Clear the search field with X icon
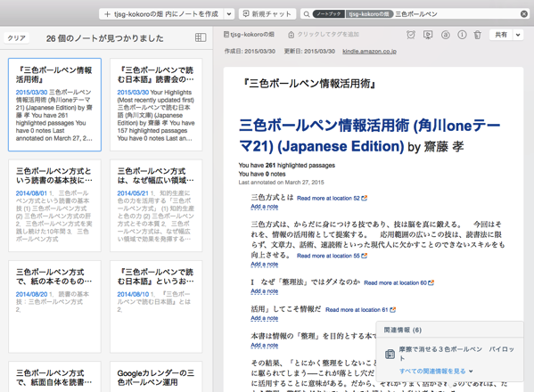 524,14
